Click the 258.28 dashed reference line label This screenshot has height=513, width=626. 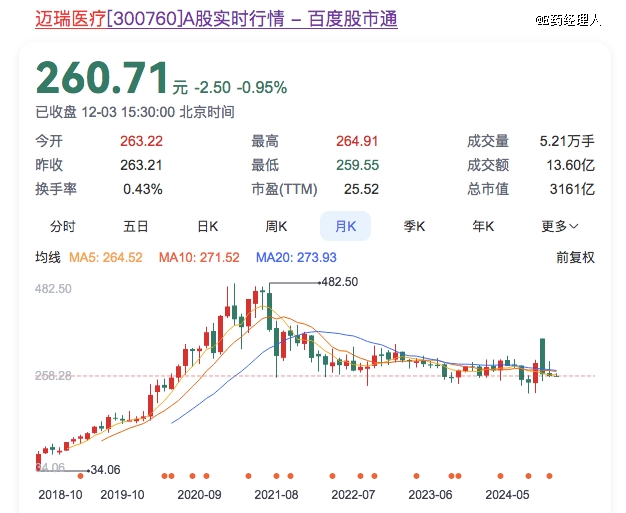53,376
